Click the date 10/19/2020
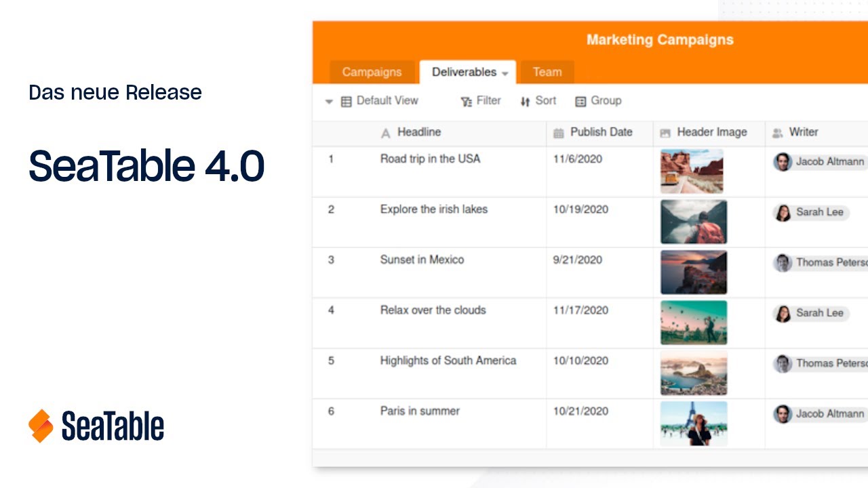This screenshot has height=488, width=868. [x=580, y=209]
